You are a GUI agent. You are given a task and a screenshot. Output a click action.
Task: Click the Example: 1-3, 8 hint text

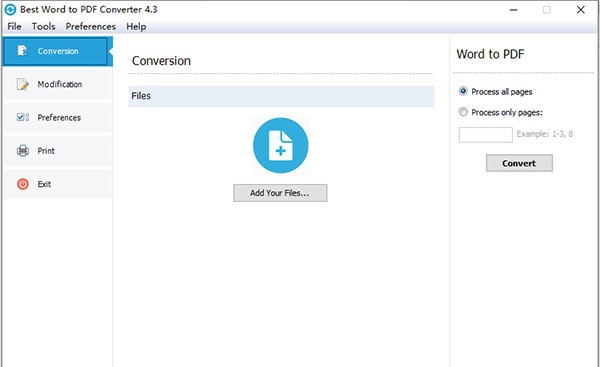(545, 134)
